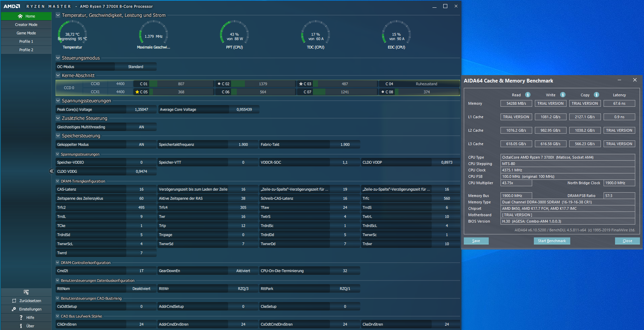Switch to Game Mode

(x=26, y=33)
